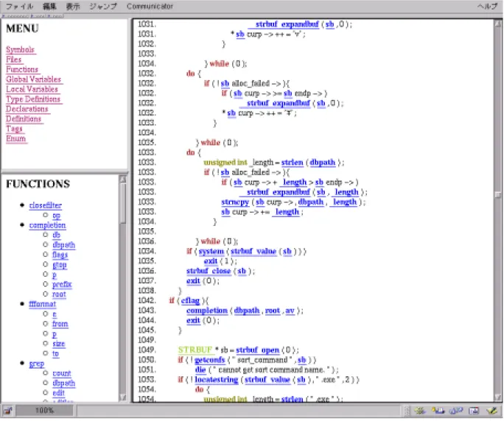
Task: Open Newsgroups icon in the component bar
Action: [456, 411]
